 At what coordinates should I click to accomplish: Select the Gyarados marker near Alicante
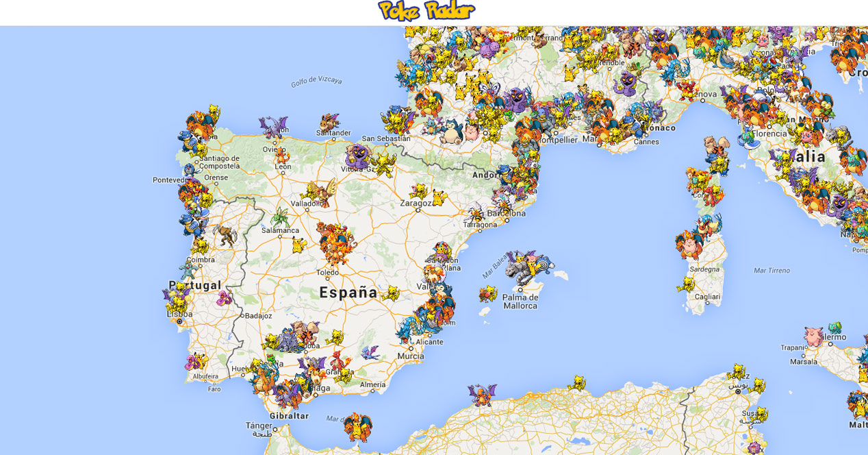412,328
